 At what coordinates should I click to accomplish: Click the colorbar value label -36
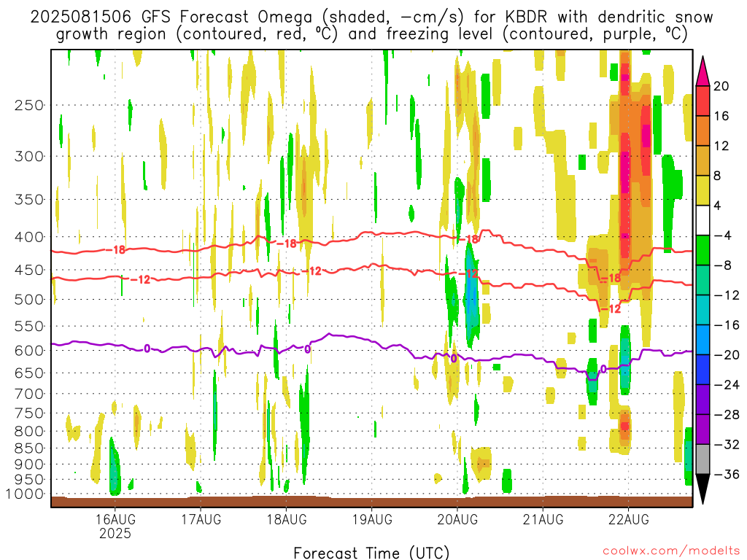point(727,474)
